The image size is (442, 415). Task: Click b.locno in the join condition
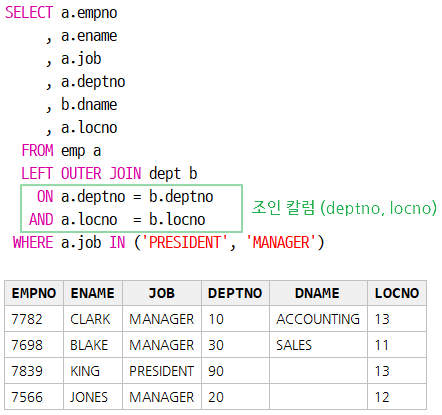coord(177,220)
